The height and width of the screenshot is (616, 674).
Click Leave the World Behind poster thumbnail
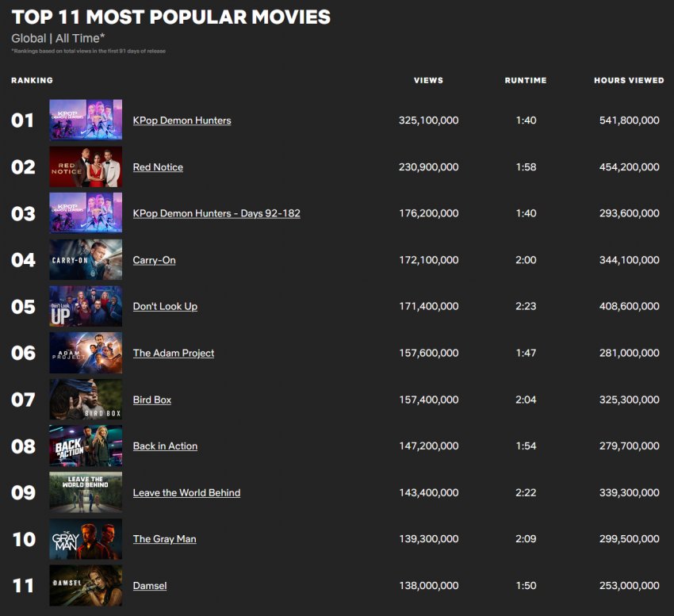pyautogui.click(x=86, y=492)
